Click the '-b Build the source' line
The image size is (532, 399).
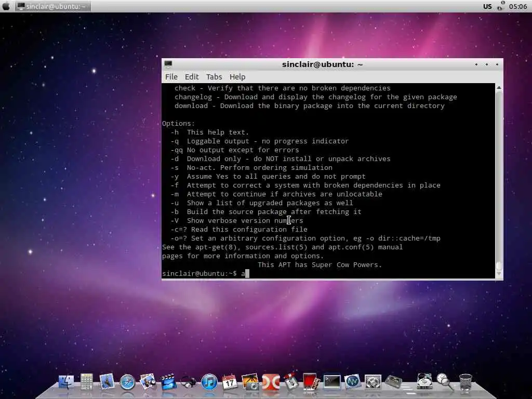click(x=265, y=212)
